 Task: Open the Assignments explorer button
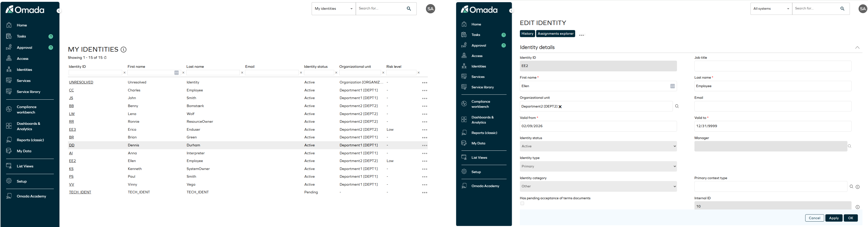point(555,34)
